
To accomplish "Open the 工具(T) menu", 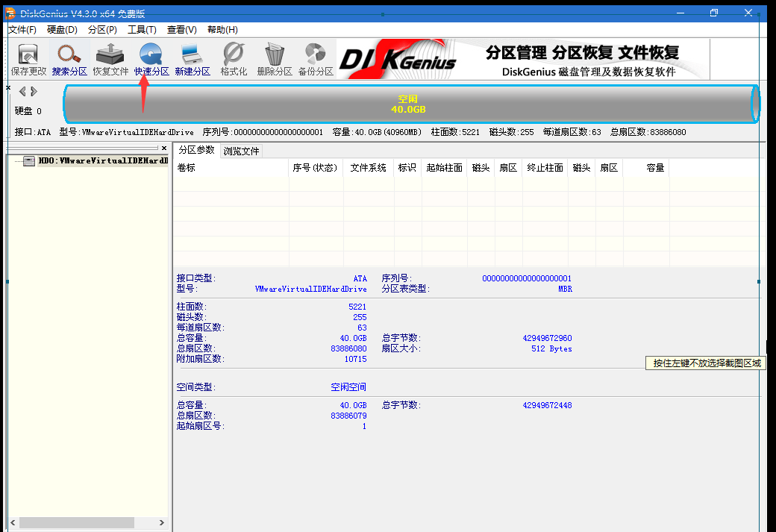I will click(x=142, y=30).
